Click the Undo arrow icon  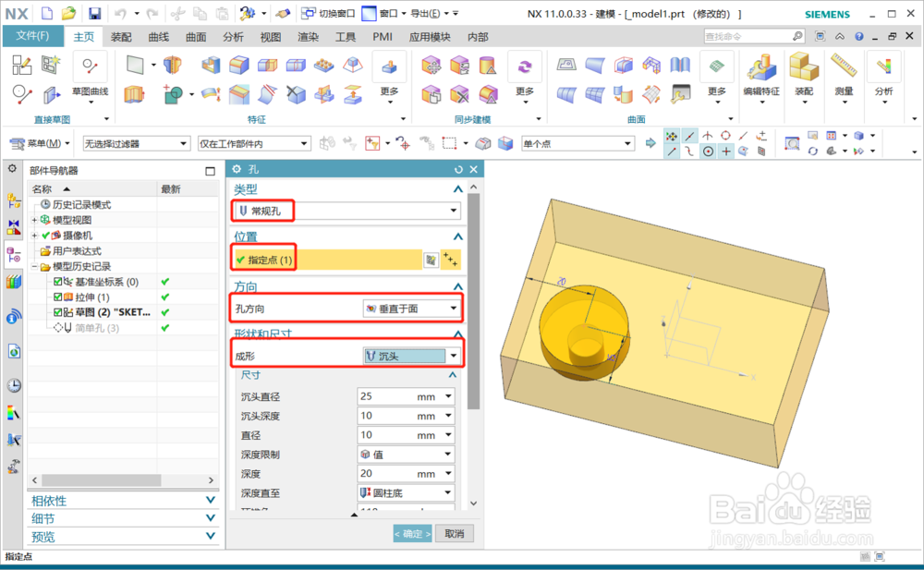120,13
